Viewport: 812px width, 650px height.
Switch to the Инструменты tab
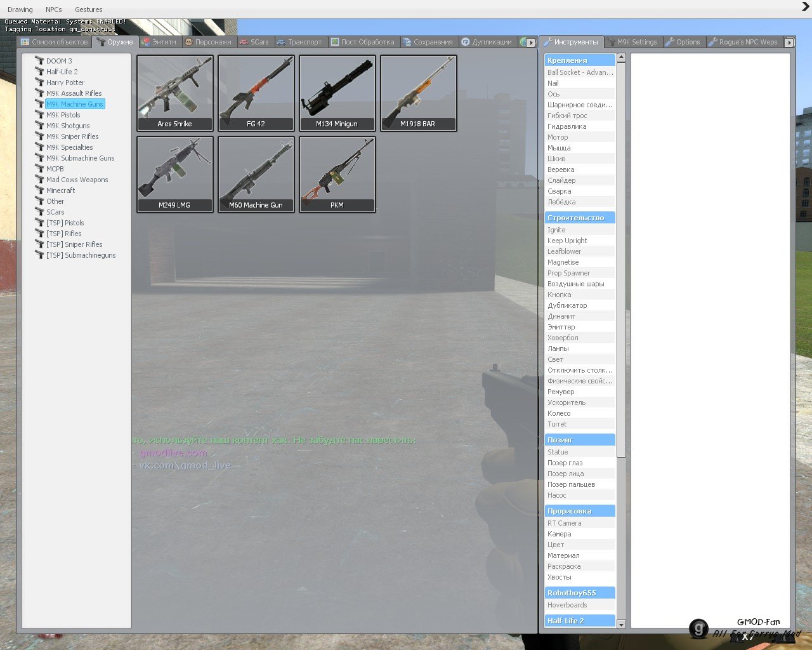coord(572,42)
